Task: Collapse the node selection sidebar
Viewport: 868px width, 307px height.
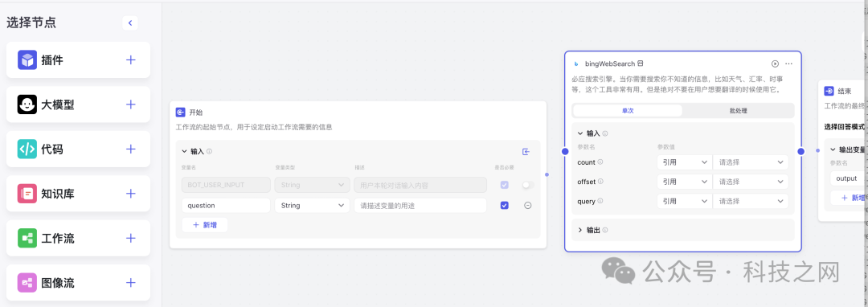Action: pyautogui.click(x=130, y=23)
